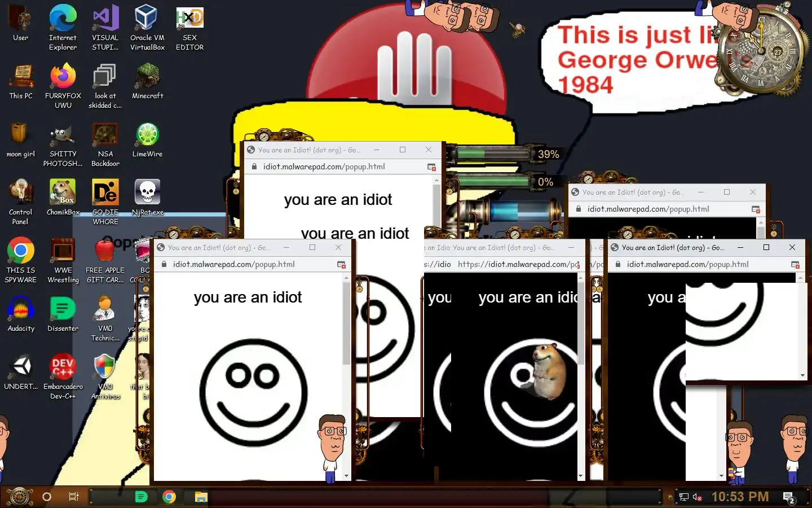Click scrollbar down arrow in middle black popup
This screenshot has height=508, width=812.
(581, 476)
